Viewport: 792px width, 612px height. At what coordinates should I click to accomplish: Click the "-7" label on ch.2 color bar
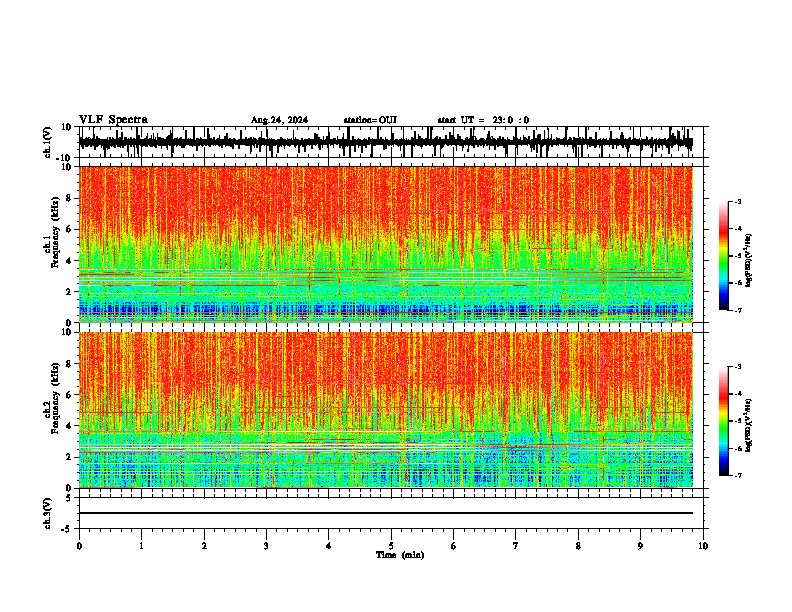click(738, 475)
